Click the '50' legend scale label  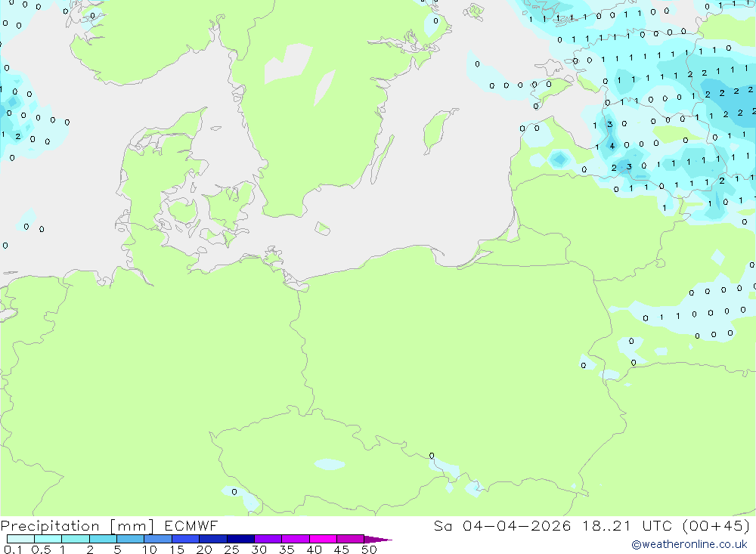click(x=369, y=549)
